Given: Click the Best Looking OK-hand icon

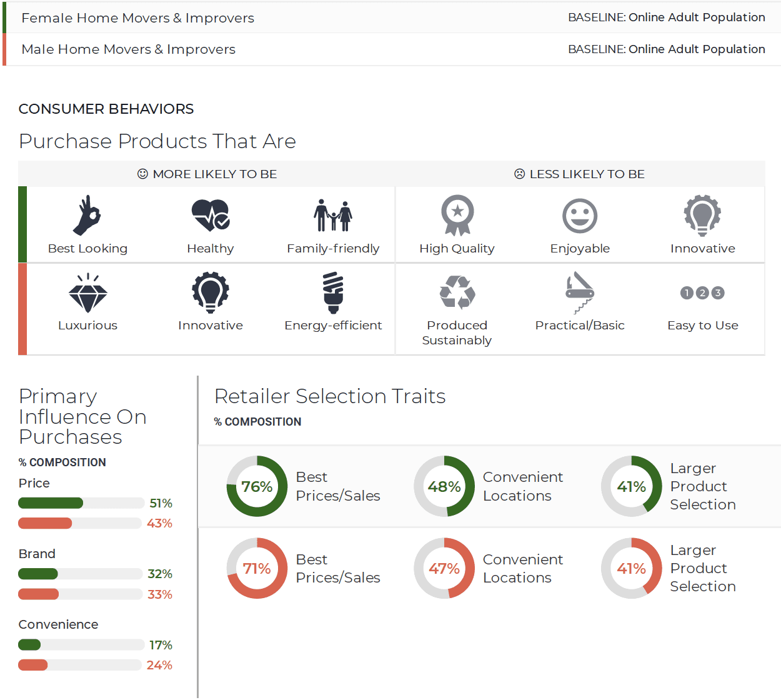Looking at the screenshot, I should tap(87, 215).
